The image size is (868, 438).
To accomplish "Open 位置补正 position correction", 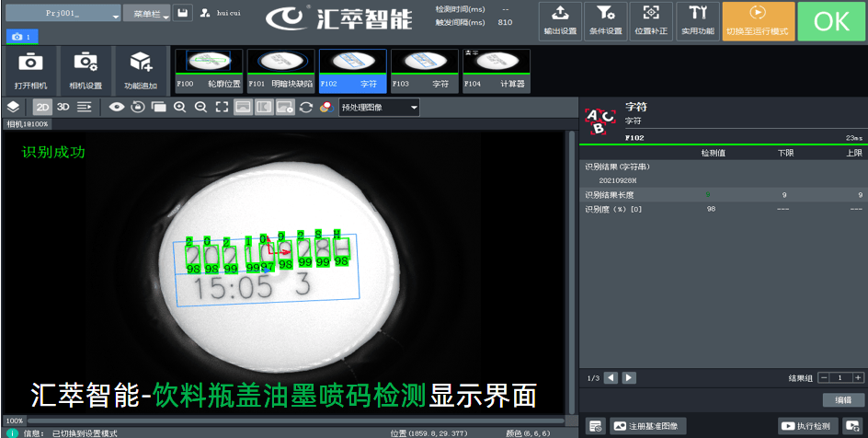I will tap(651, 20).
